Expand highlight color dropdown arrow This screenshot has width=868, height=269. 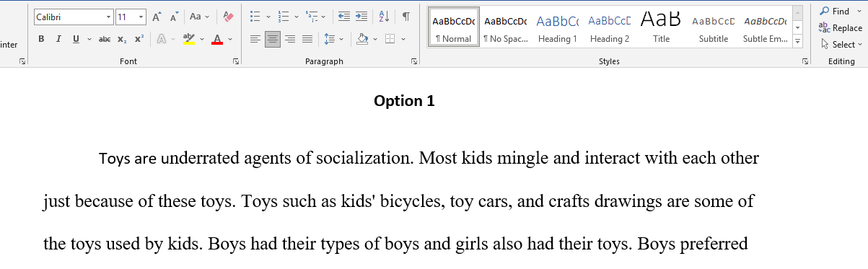click(x=202, y=39)
